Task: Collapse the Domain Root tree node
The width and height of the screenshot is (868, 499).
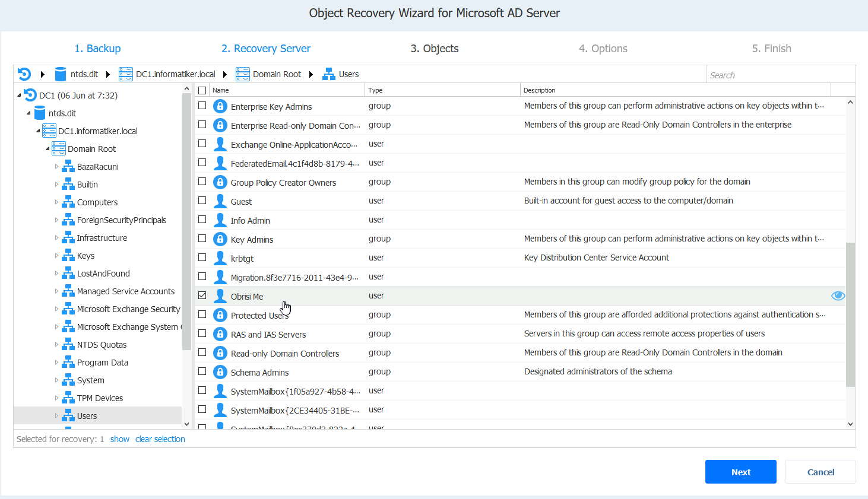Action: [47, 148]
